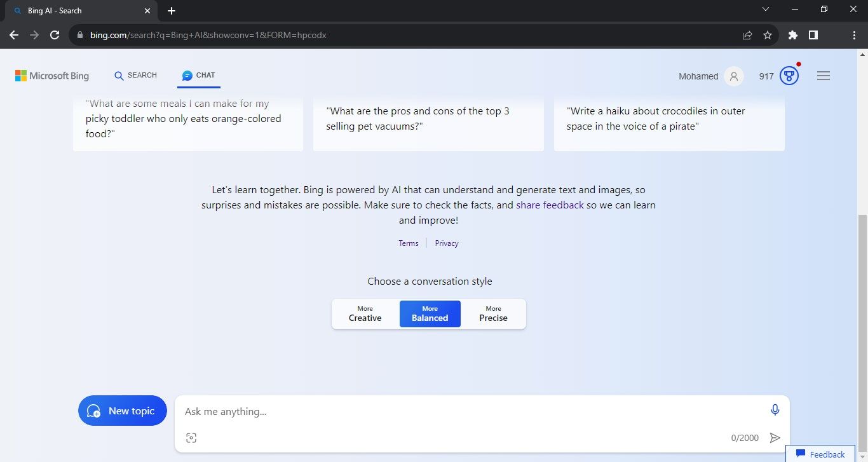
Task: Reload the page with refresh icon
Action: [55, 35]
